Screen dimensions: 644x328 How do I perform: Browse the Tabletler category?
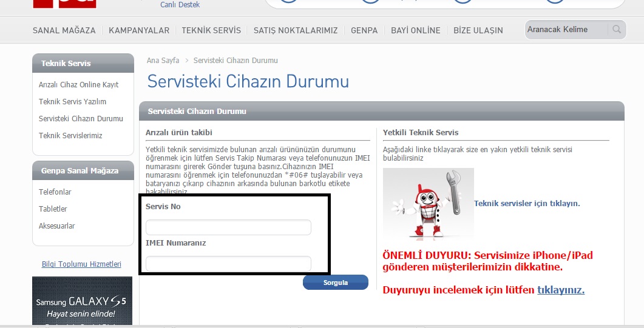click(53, 209)
